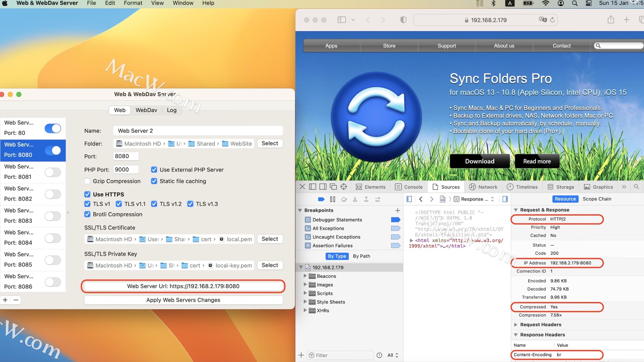Uncheck Use HTTPS checkbox

tap(87, 194)
